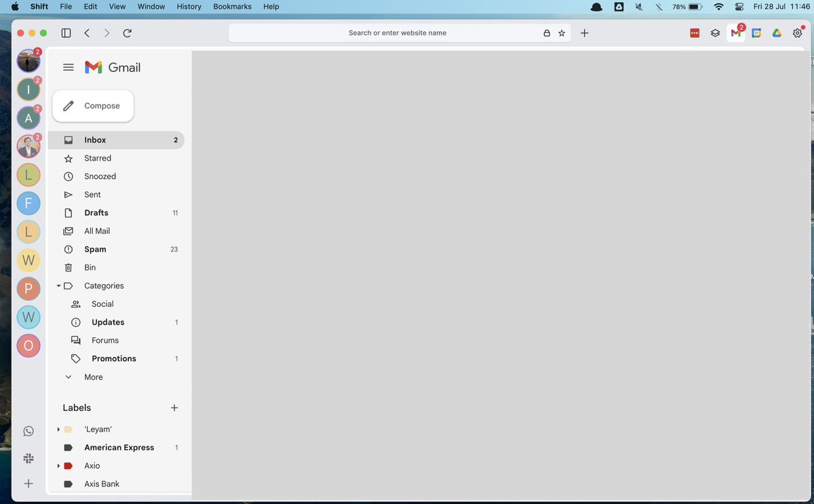Collapse the Categories section arrow

[x=58, y=286]
